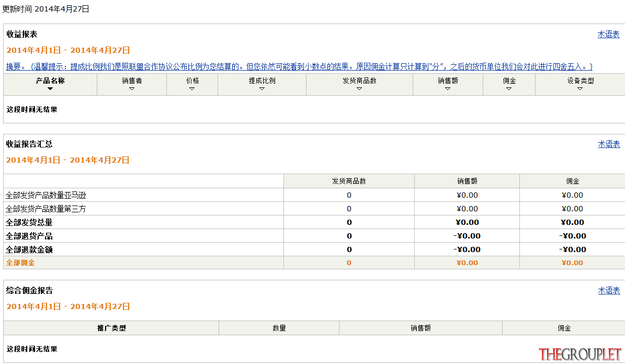The width and height of the screenshot is (625, 364).
Task: Click the 推广类型 column header
Action: coord(111,328)
